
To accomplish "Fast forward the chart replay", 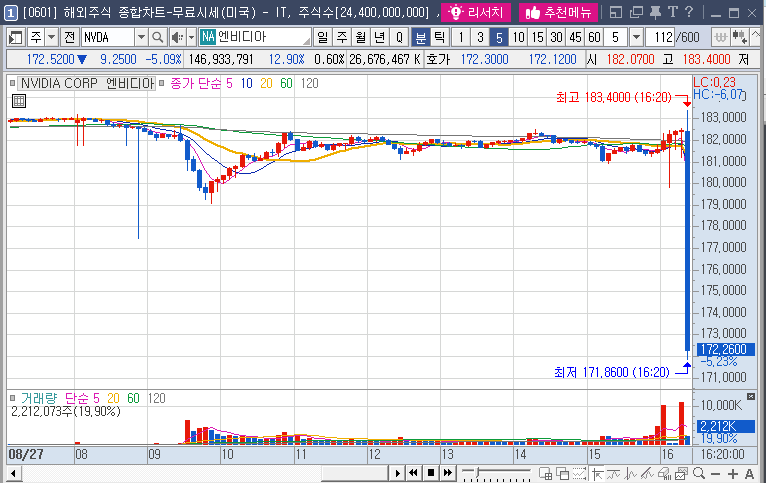I will coord(448,473).
